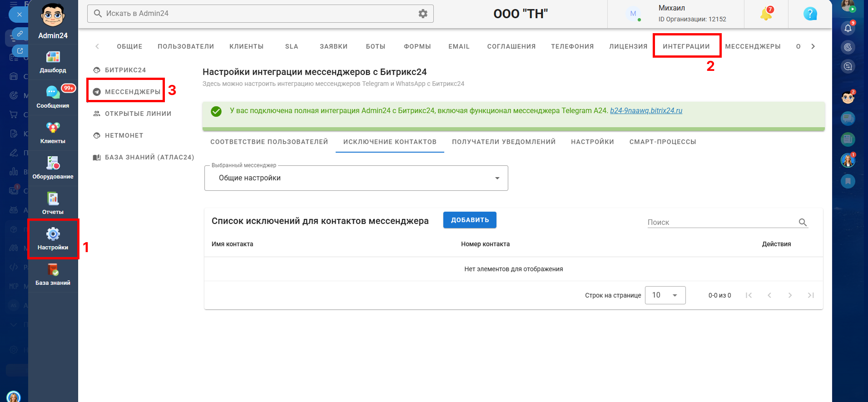Screen dimensions: 868x402
Task: Switch to ИСКЛЮЧЕНИЕ КОНТАКТОВ sub-tab
Action: pyautogui.click(x=390, y=142)
